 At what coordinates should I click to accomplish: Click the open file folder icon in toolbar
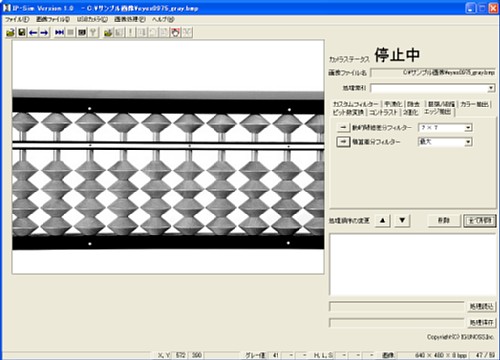[x=10, y=32]
